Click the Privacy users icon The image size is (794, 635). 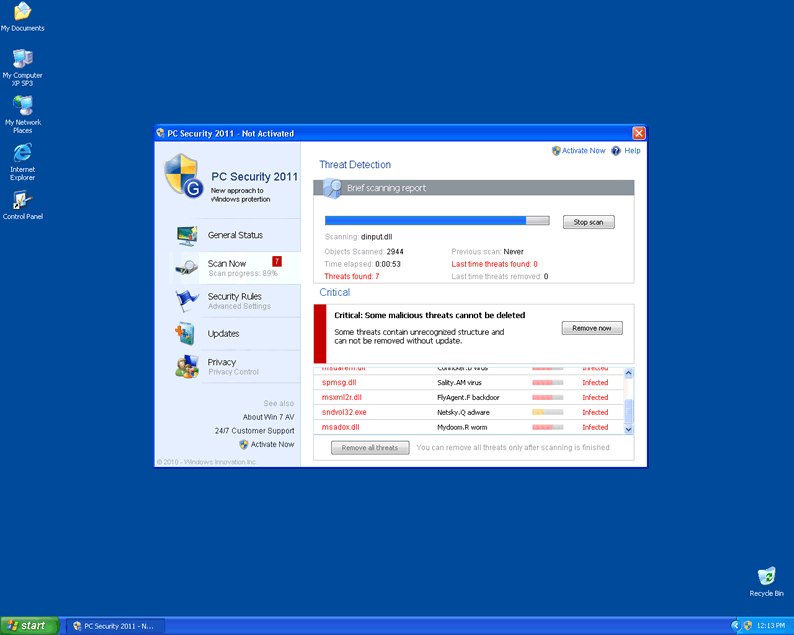coord(186,366)
